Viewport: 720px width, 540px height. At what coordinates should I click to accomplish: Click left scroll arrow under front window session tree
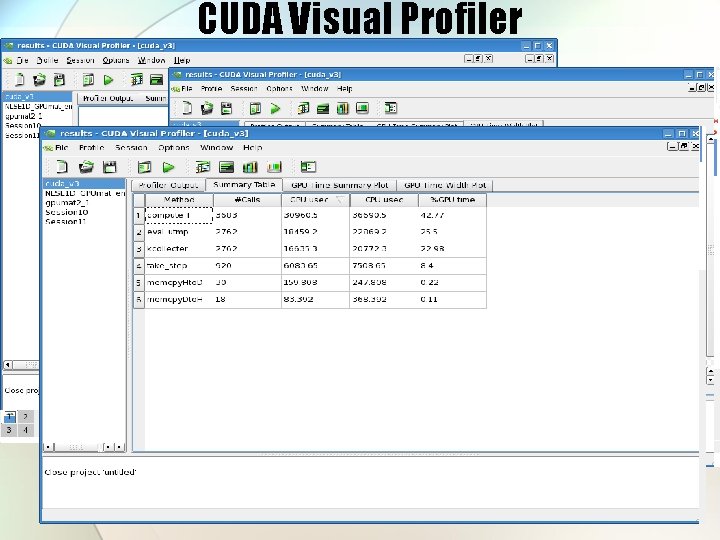[48, 446]
